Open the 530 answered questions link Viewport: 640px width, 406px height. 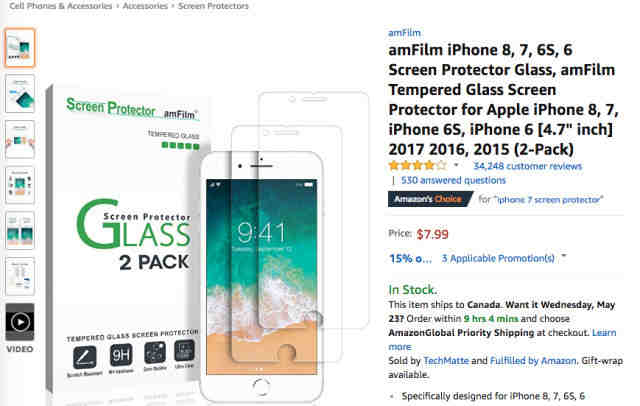453,180
